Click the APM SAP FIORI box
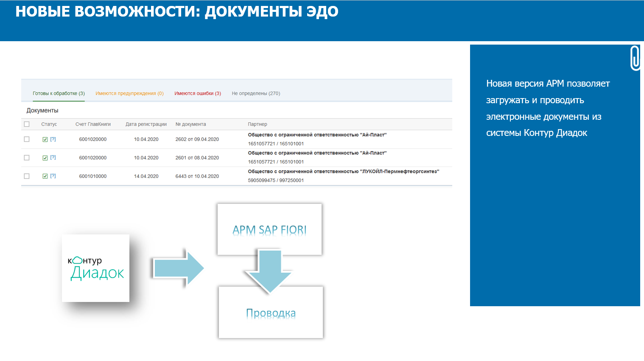This screenshot has width=644, height=361. coord(269,229)
